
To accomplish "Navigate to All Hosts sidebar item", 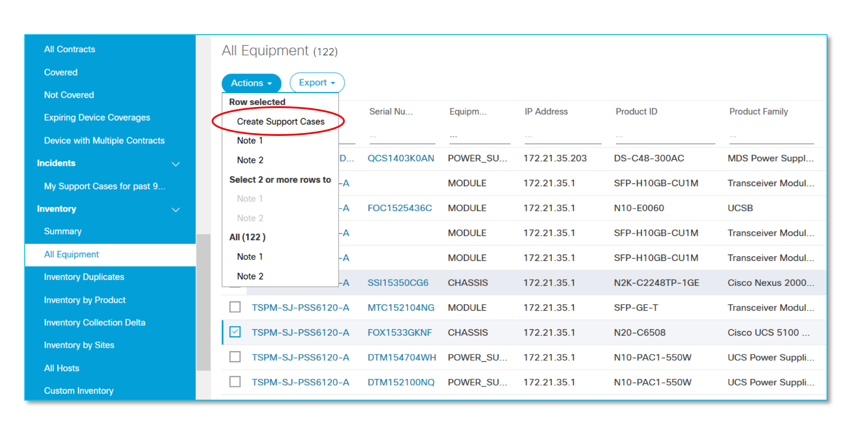I will tap(62, 368).
